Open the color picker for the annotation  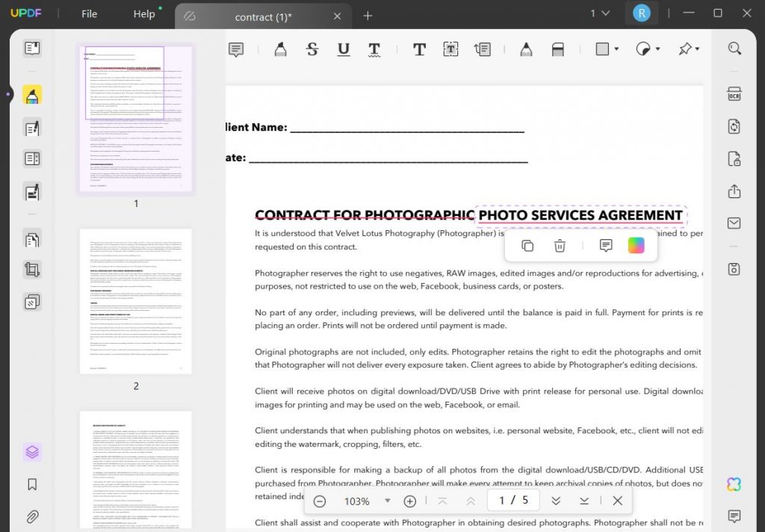(x=636, y=245)
